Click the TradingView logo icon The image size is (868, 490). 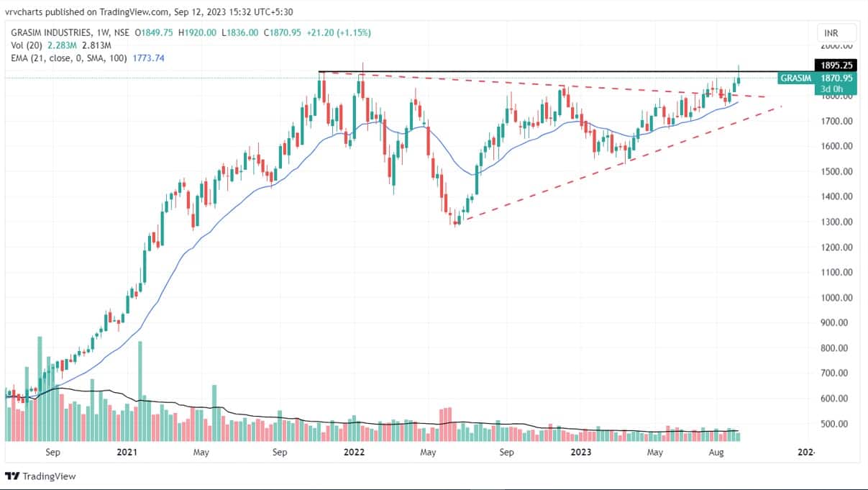[12, 476]
